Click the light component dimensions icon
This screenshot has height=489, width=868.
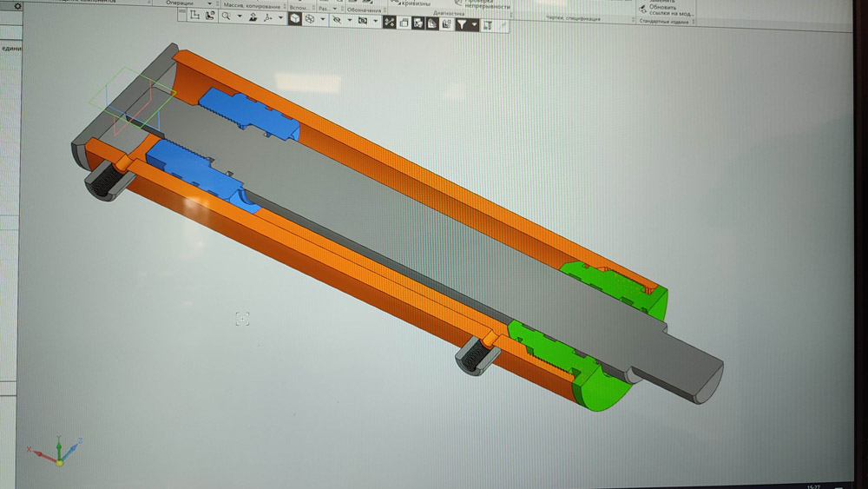[446, 24]
